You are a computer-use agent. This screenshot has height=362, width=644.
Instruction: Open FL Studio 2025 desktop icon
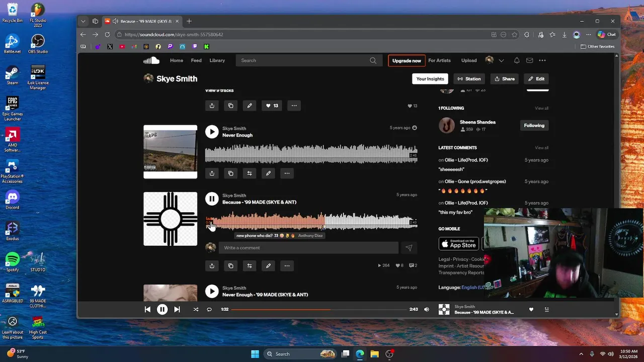point(38,16)
